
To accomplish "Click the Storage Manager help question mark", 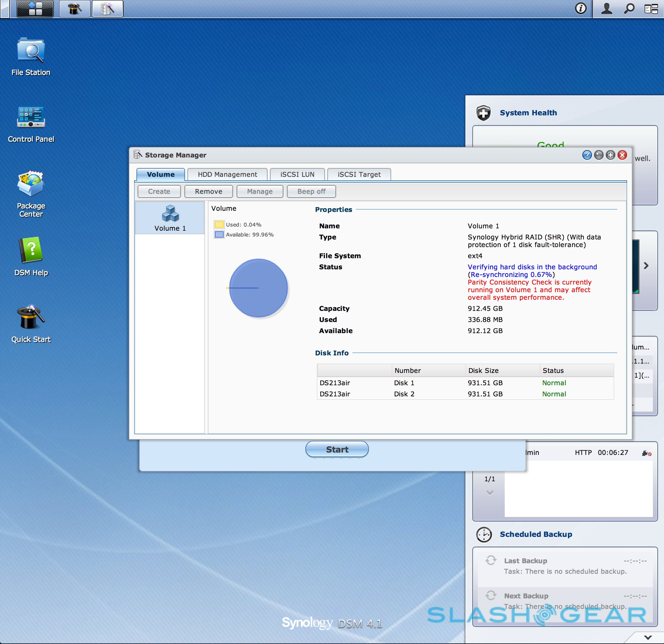I will tap(587, 155).
